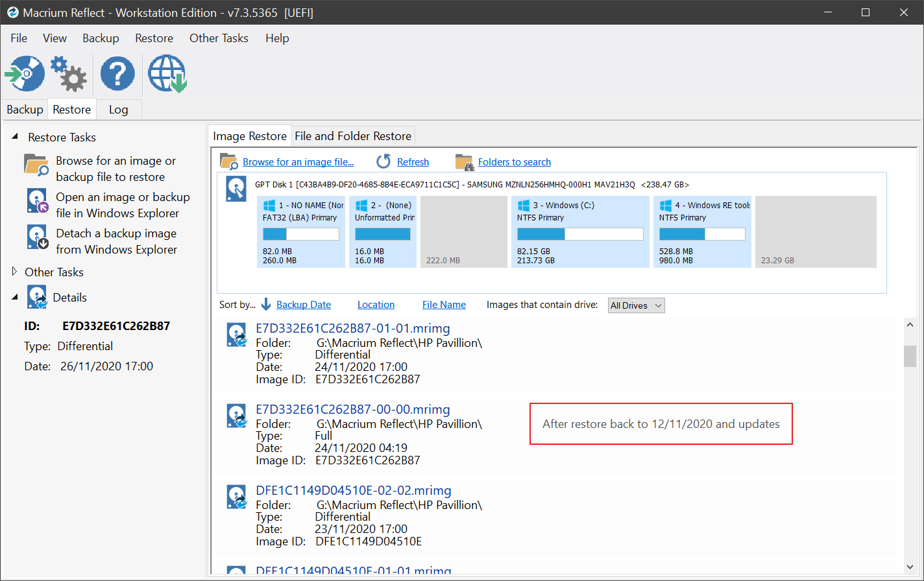Screen dimensions: 924x581
Task: Click the Windows RE tools usage bar
Action: pos(702,234)
